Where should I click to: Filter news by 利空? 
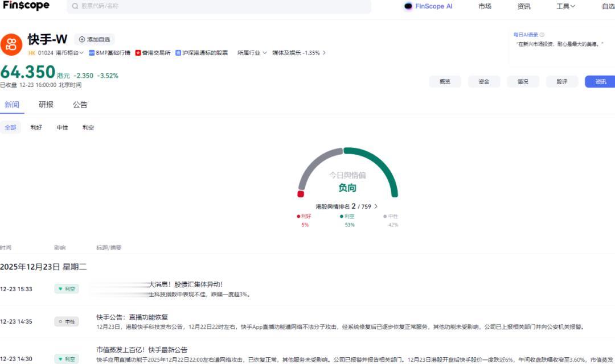tap(88, 127)
